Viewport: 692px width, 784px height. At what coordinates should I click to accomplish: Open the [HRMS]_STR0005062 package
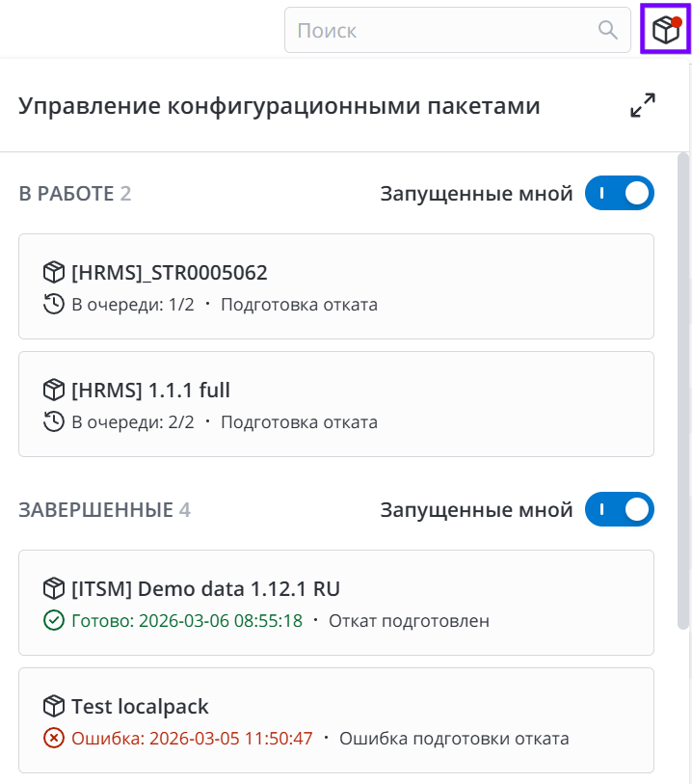(x=170, y=273)
